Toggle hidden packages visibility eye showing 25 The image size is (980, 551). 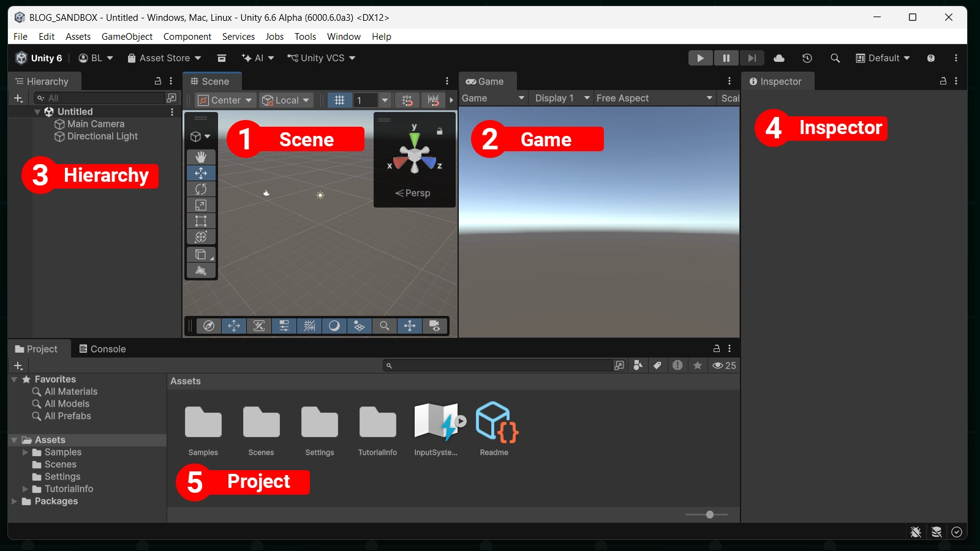(x=724, y=365)
